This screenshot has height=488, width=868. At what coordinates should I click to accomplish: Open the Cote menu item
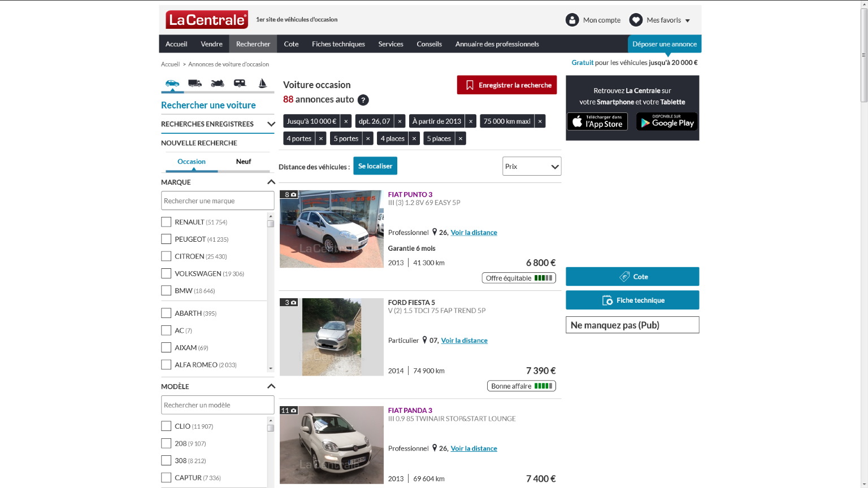(x=291, y=44)
